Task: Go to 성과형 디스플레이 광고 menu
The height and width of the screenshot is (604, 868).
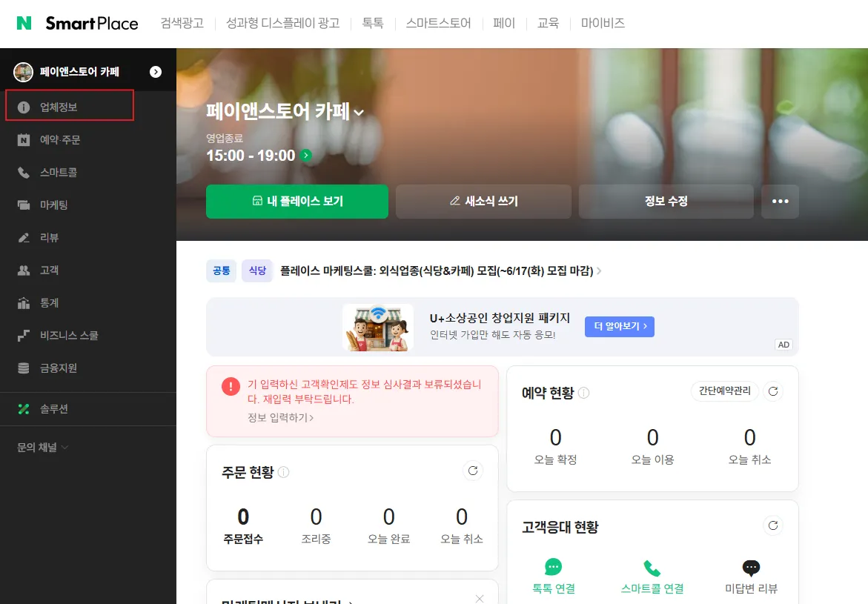Action: click(283, 23)
